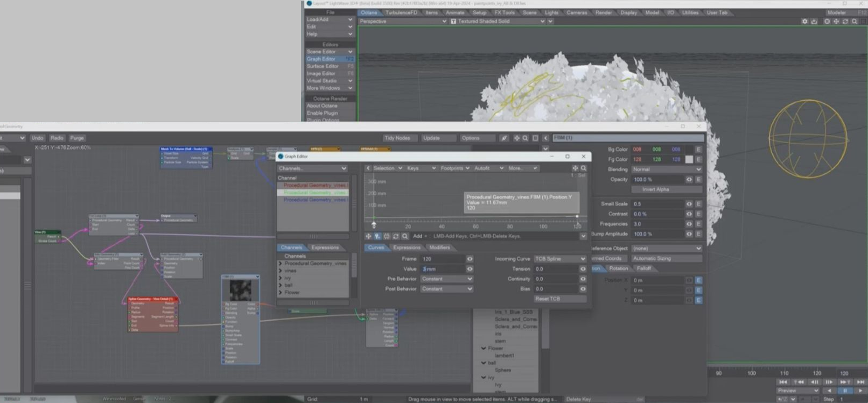Open the Selection dropdown in Graph Editor
This screenshot has width=868, height=403.
coord(388,168)
